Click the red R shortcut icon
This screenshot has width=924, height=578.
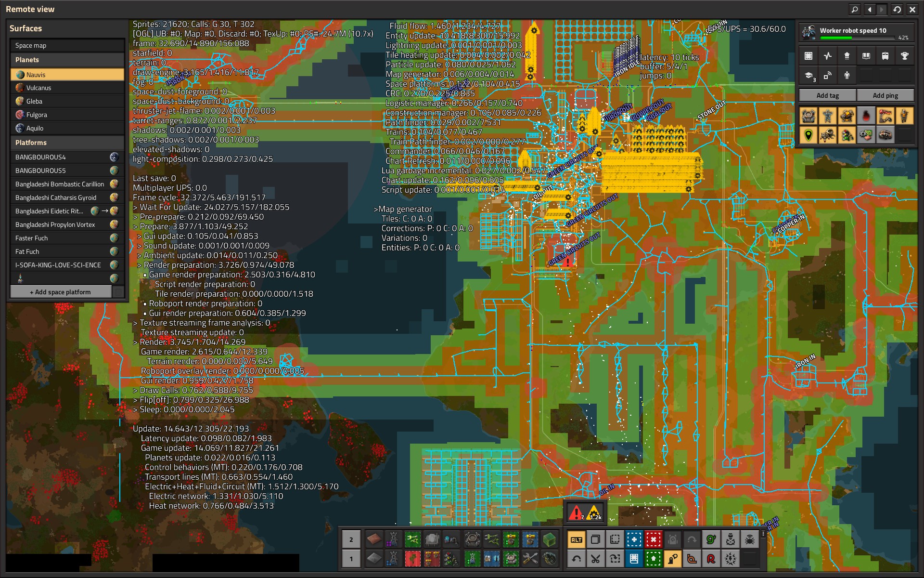click(711, 559)
